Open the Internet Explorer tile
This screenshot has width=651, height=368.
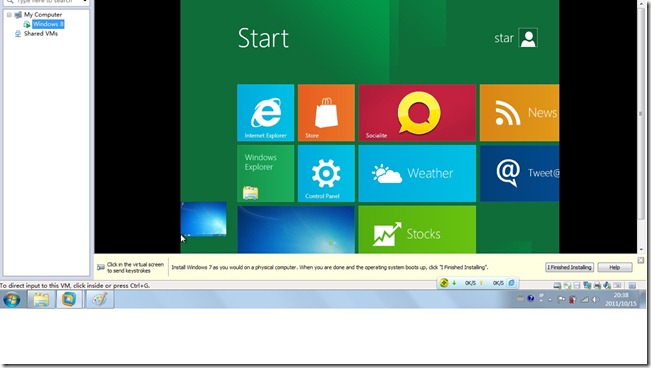tap(265, 113)
